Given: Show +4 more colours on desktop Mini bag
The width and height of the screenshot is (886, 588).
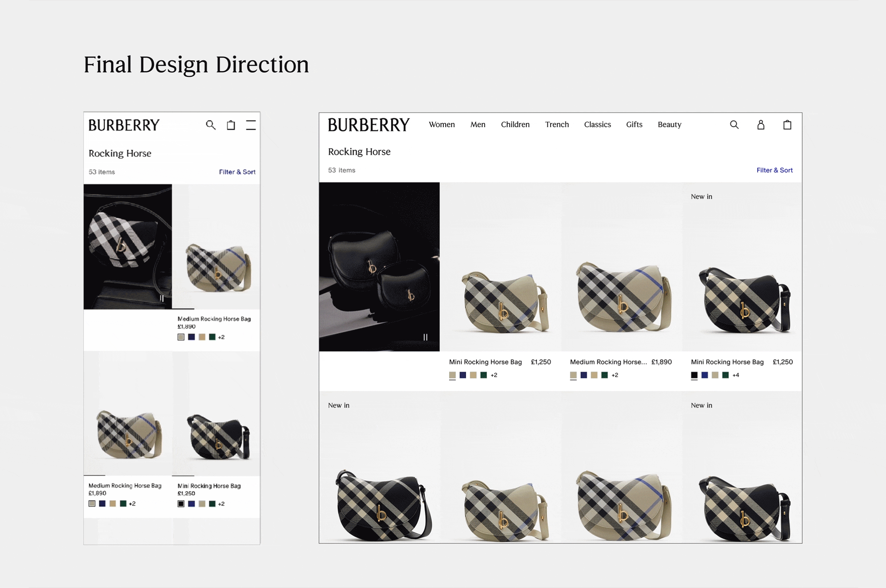Looking at the screenshot, I should pyautogui.click(x=736, y=375).
